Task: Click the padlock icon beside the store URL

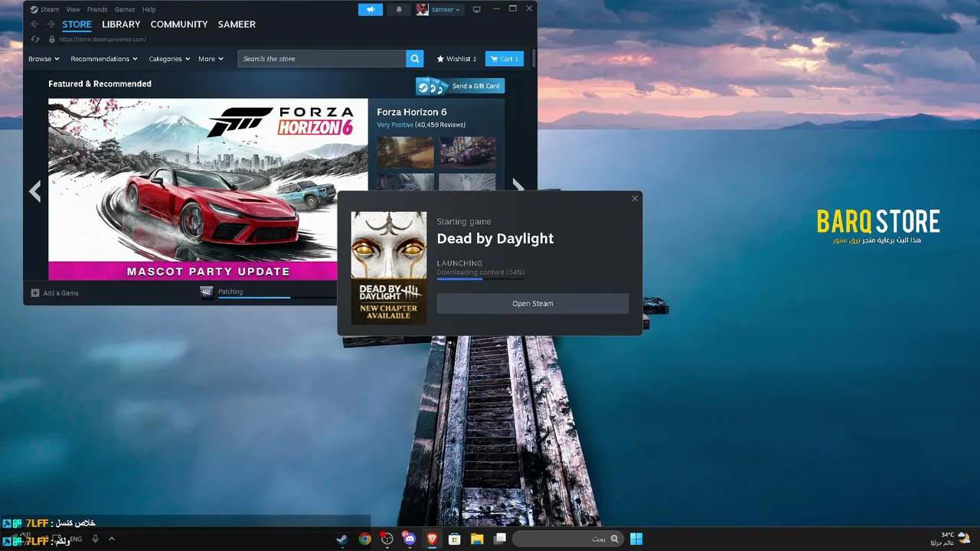Action: [52, 39]
